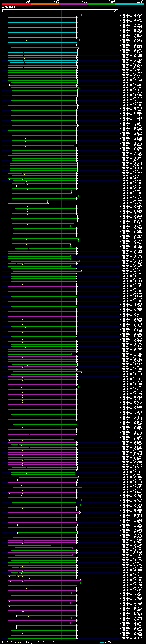Click the green ~80% identity legend segment

click(x=101, y=4)
